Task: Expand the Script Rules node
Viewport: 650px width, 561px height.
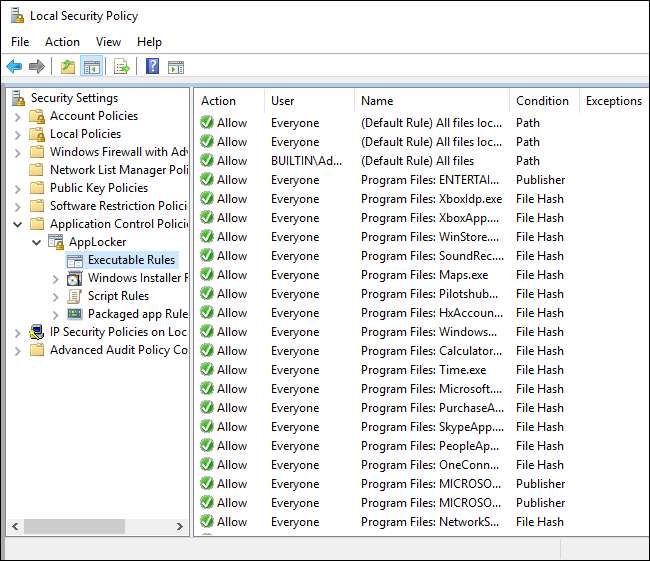Action: (x=55, y=296)
